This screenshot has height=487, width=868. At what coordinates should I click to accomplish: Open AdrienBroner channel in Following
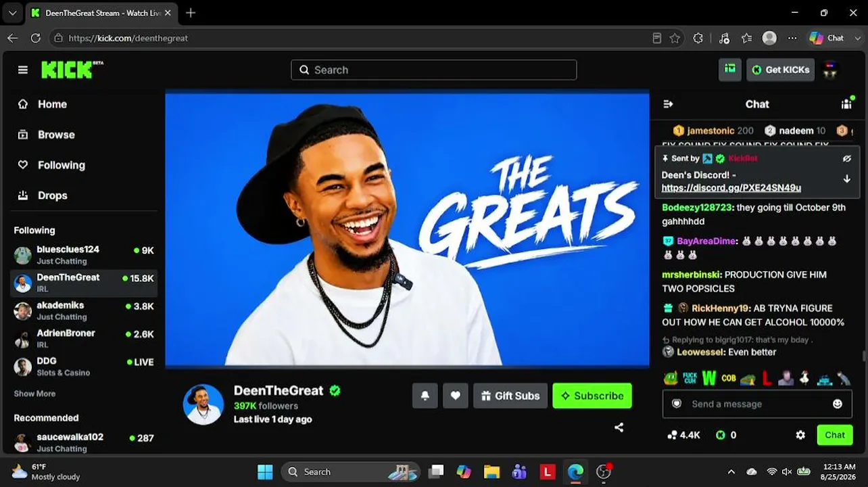point(84,338)
